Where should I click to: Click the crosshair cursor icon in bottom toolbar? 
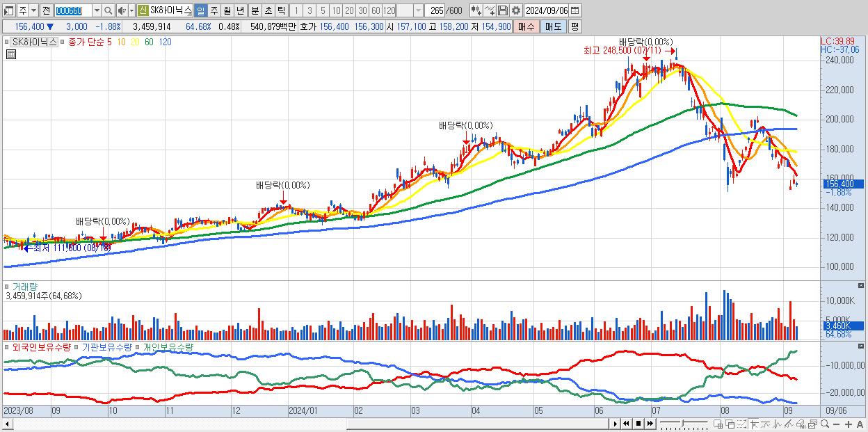(755, 424)
